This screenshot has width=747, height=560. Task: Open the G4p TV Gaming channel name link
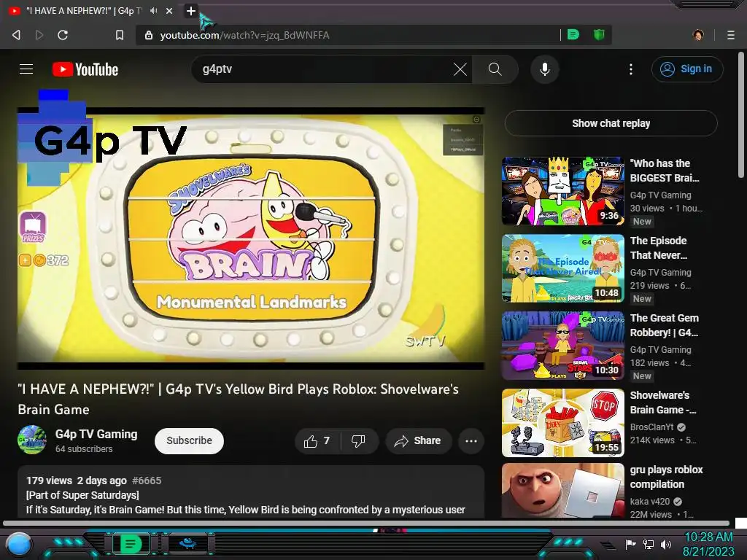point(96,434)
